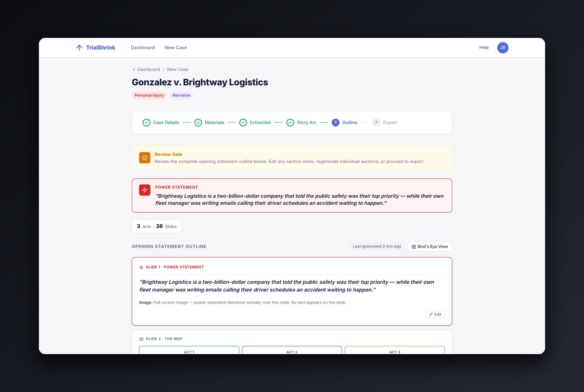Click the 38 Slides counter
584x392 pixels.
tap(166, 226)
